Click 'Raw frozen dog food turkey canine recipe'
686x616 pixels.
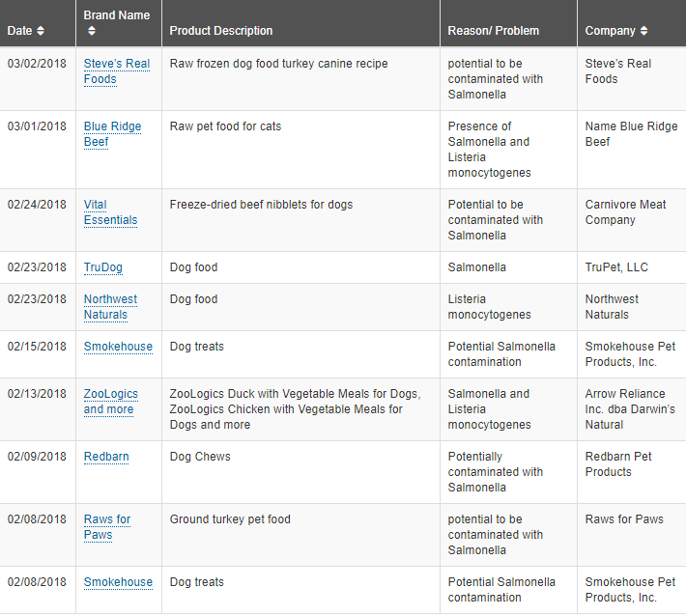[278, 64]
